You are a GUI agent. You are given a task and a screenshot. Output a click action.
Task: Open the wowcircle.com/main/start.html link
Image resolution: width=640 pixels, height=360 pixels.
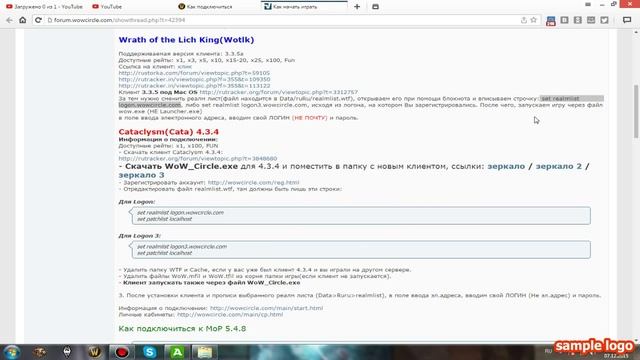266,308
